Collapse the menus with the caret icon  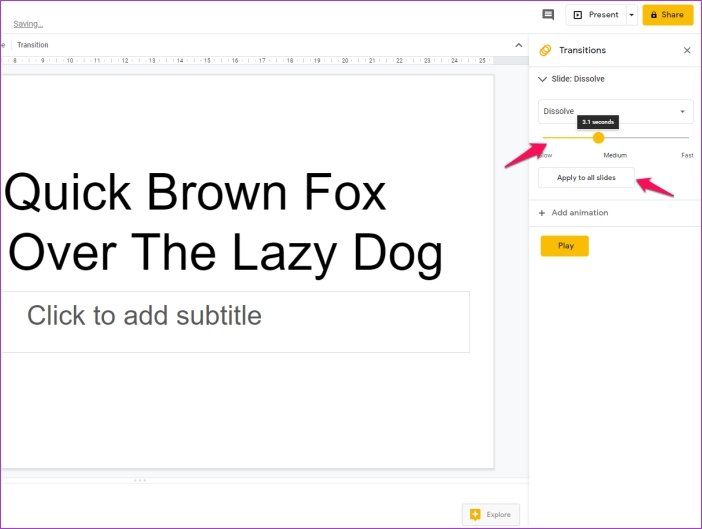pyautogui.click(x=518, y=45)
